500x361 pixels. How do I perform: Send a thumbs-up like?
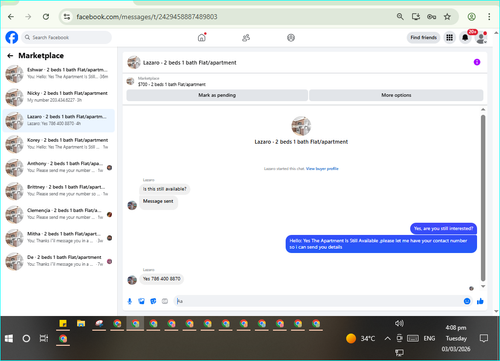click(x=480, y=301)
